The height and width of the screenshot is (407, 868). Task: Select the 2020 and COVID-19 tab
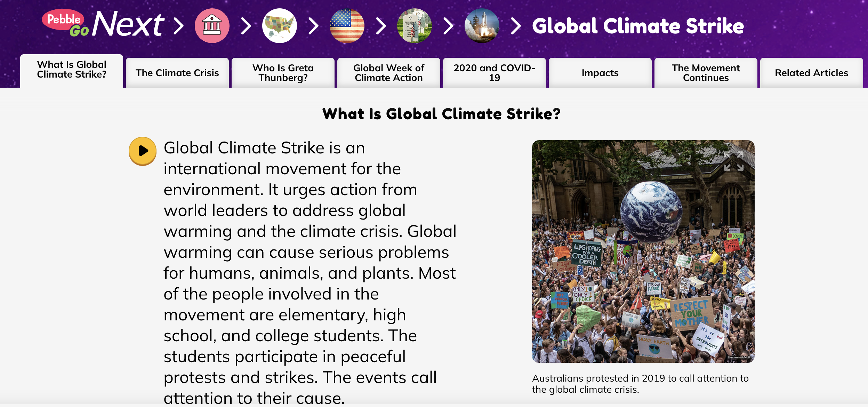(494, 73)
